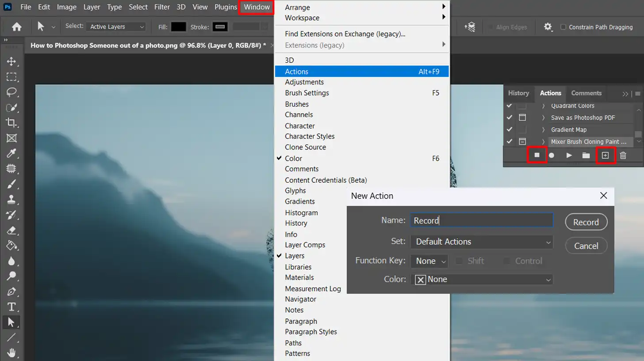This screenshot has width=644, height=361.
Task: Expand the Save as Photoshop PDF action
Action: [543, 118]
